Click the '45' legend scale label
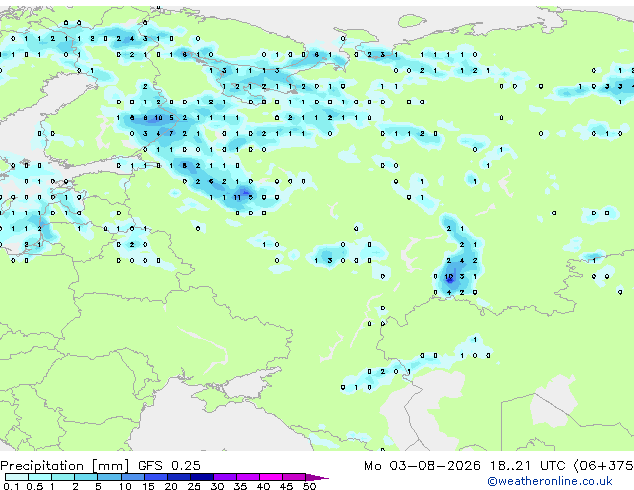Screen dimensions: 634x490 pyautogui.click(x=286, y=486)
